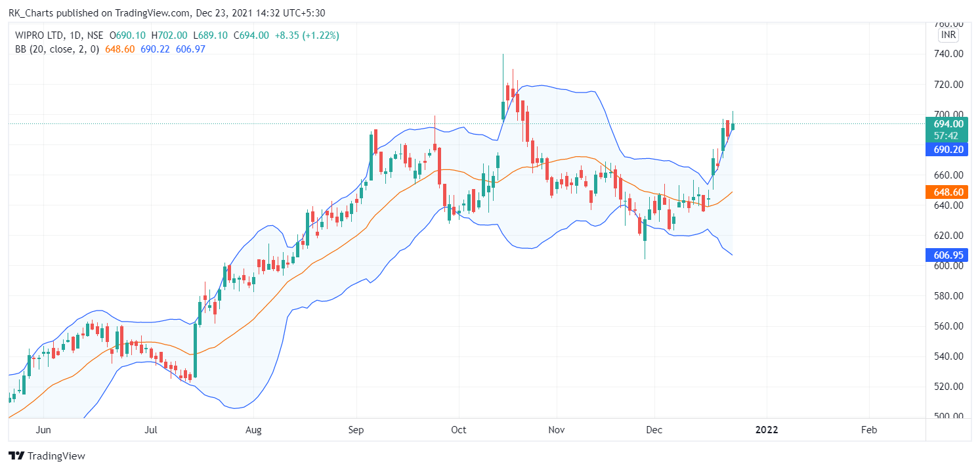The height and width of the screenshot is (470, 980).
Task: Click the WIPRO LTD symbol title
Action: pyautogui.click(x=40, y=35)
